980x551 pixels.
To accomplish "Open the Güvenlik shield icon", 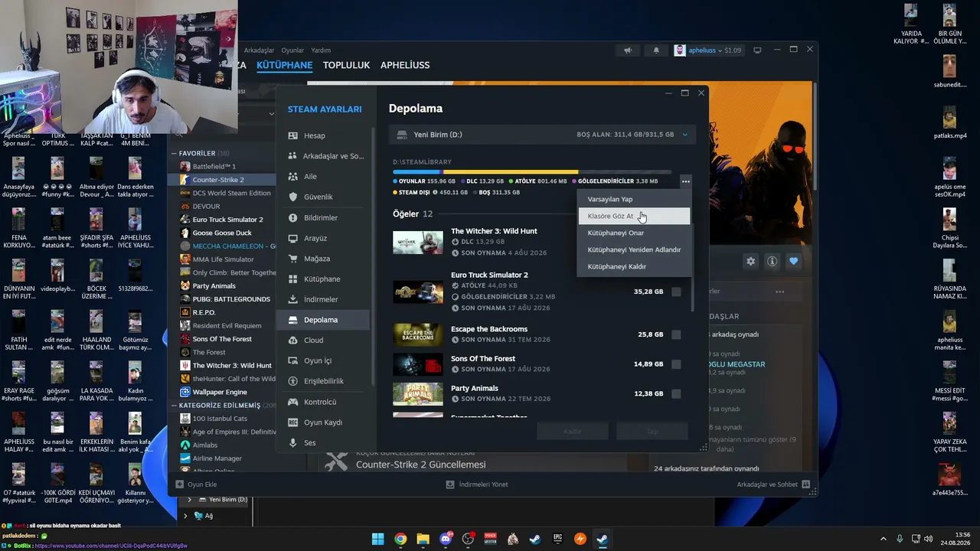I will click(x=292, y=197).
